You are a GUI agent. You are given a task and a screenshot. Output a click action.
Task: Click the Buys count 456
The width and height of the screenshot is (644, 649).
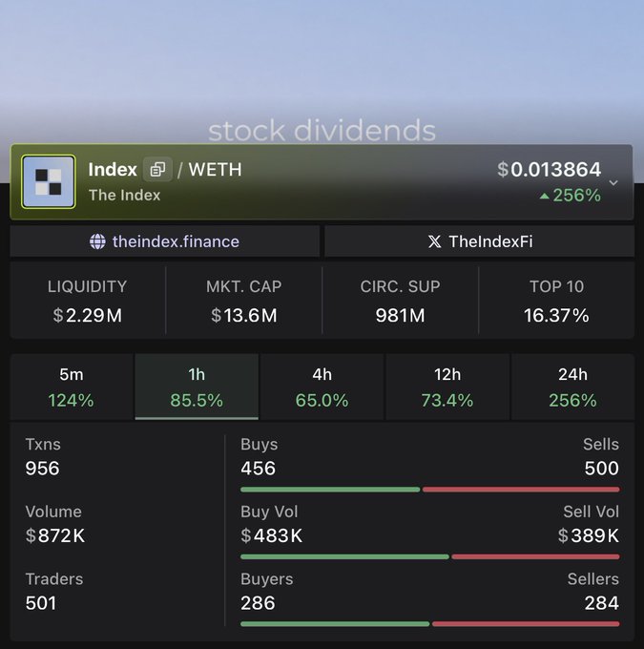[x=258, y=469]
